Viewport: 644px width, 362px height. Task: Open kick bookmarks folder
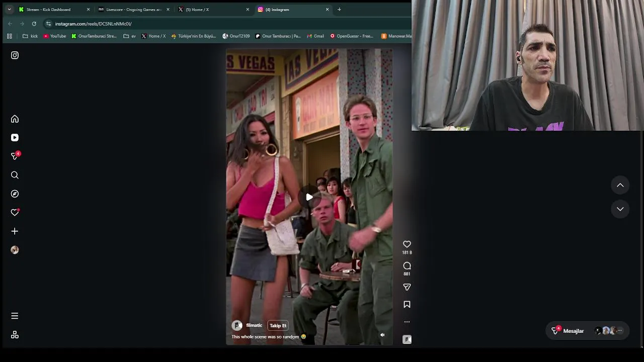pyautogui.click(x=30, y=36)
